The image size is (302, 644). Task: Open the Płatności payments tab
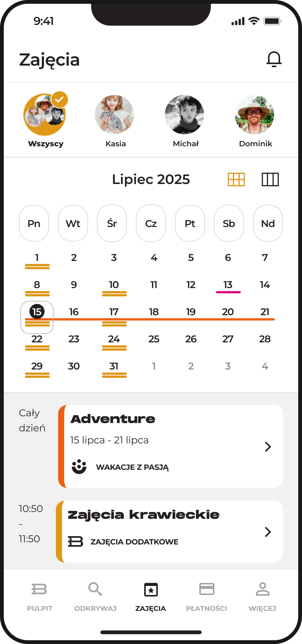click(x=206, y=595)
